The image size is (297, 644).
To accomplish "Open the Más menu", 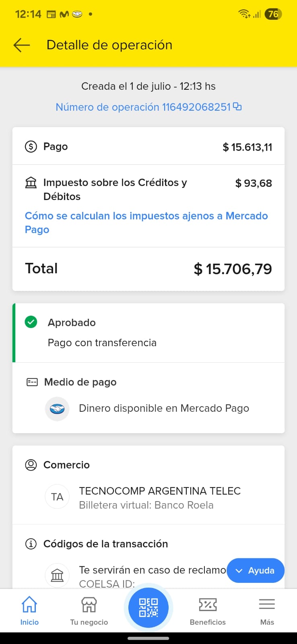I will coord(267,611).
